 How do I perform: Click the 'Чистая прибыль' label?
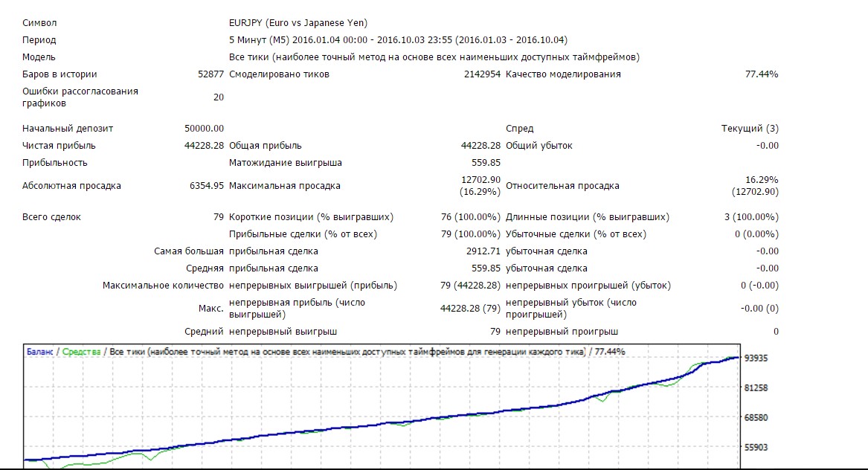coord(59,146)
